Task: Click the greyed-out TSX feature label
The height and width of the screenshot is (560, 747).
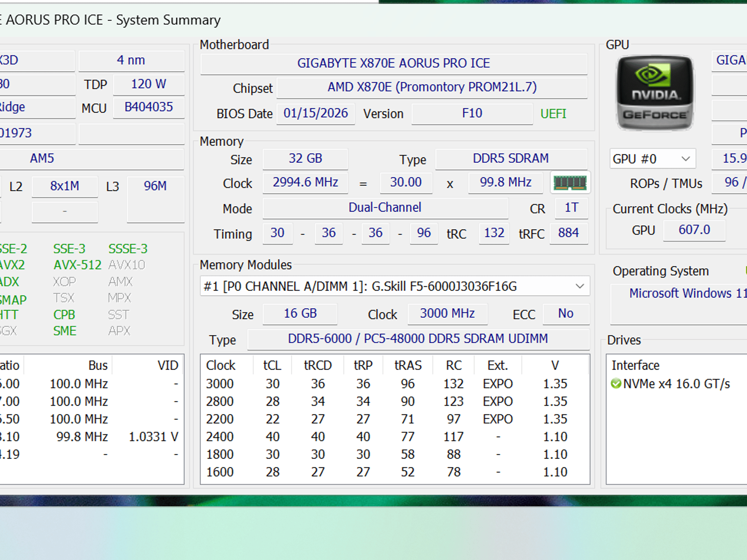Action: point(64,298)
